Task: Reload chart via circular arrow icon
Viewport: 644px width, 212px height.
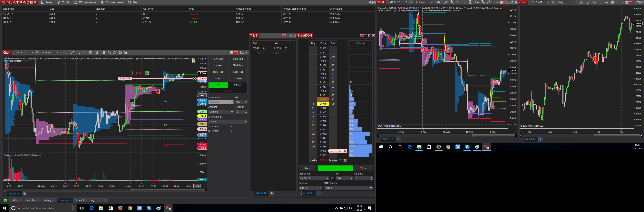Action: click(x=120, y=53)
